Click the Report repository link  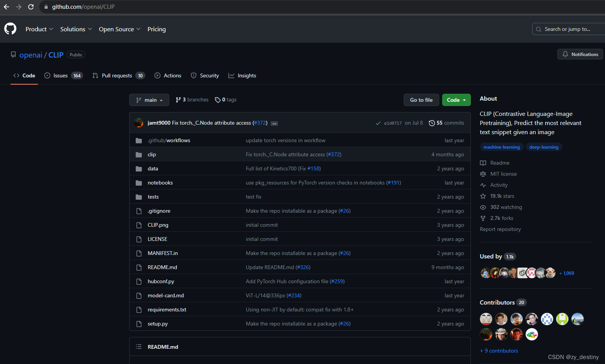coord(500,229)
